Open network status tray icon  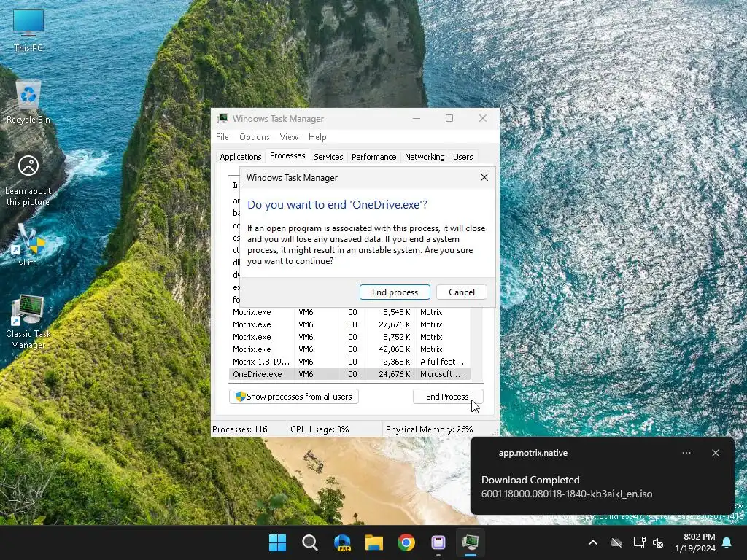click(639, 542)
